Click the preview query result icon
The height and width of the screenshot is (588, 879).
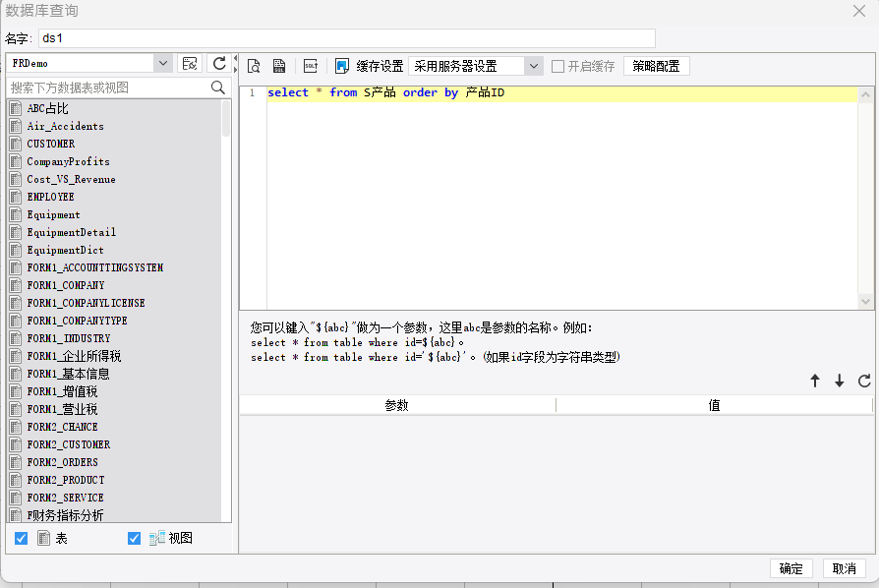[x=254, y=66]
